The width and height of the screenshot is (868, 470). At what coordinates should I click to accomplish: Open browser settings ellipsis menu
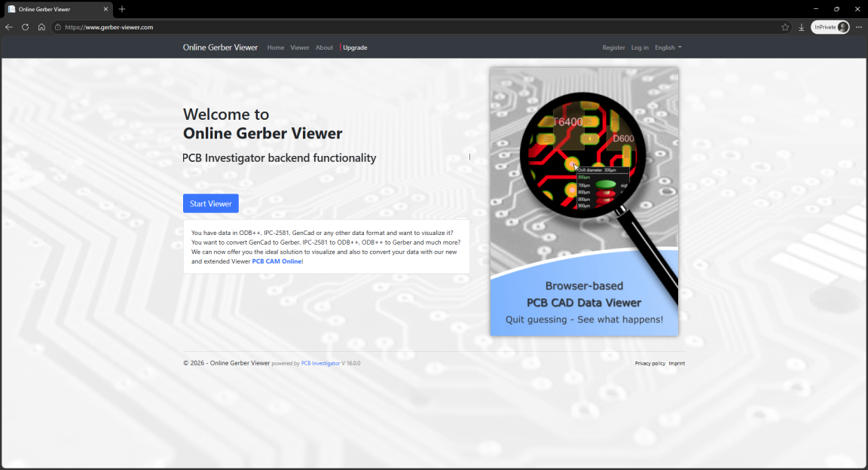[859, 27]
